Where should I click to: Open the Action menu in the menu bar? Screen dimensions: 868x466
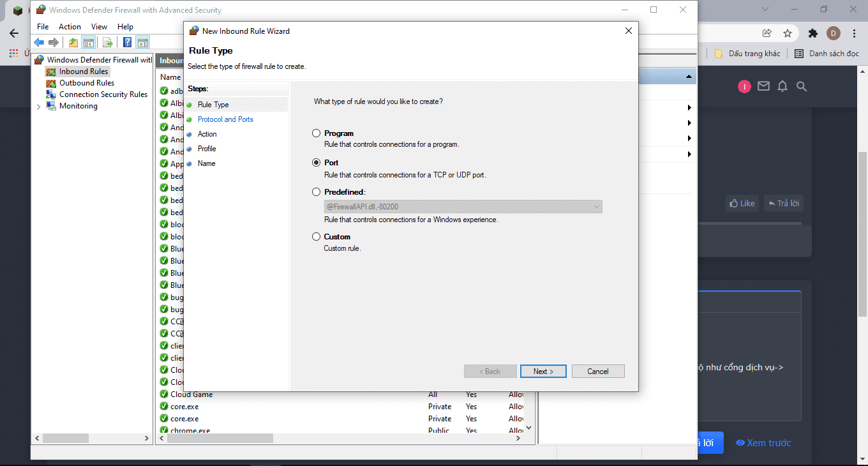[70, 27]
